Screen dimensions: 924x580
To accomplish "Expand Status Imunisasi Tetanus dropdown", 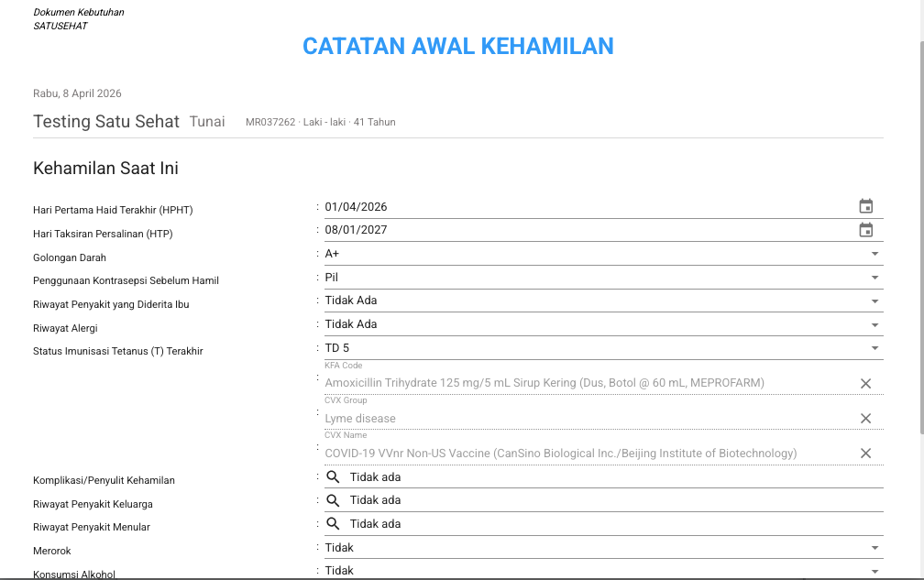I will [874, 348].
